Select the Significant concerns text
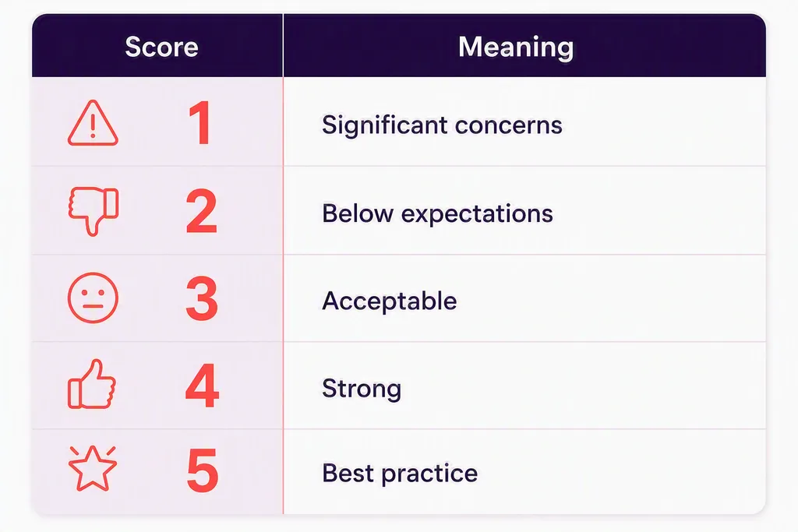The height and width of the screenshot is (532, 798). tap(442, 125)
